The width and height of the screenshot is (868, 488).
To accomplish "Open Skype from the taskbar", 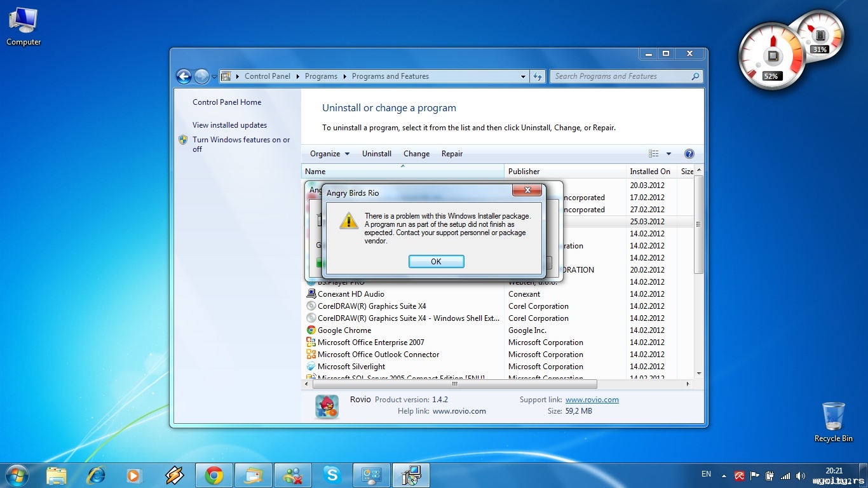I will point(332,475).
